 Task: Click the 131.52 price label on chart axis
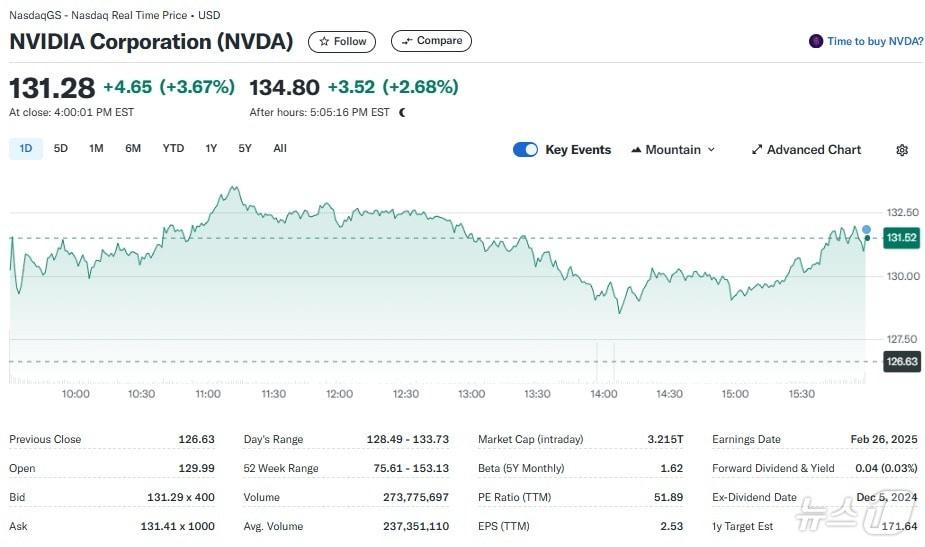(901, 238)
